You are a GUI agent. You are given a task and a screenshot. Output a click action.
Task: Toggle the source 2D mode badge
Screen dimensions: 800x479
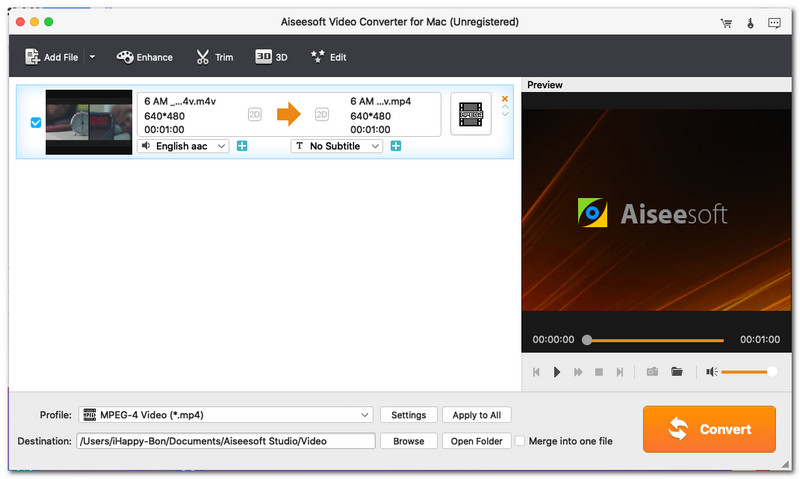click(x=254, y=115)
